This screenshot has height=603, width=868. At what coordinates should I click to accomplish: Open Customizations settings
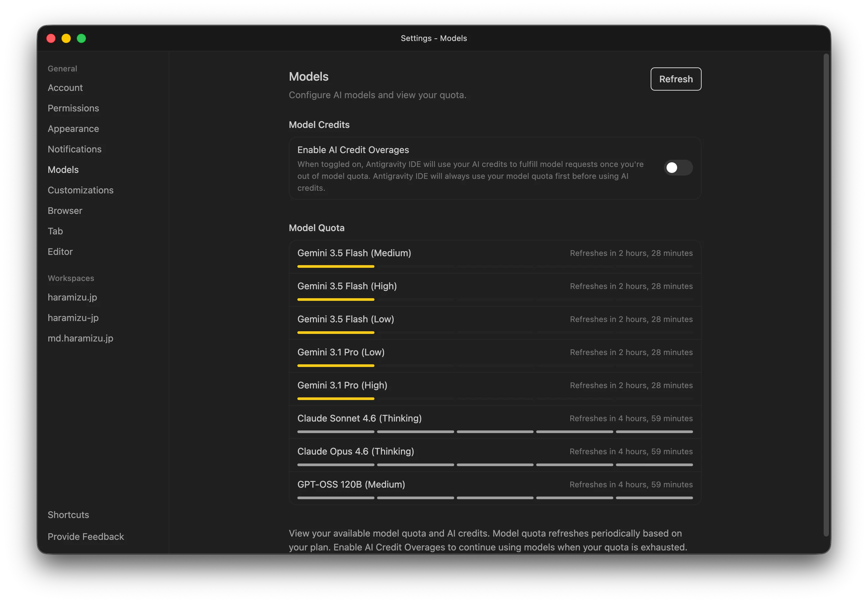(x=80, y=190)
